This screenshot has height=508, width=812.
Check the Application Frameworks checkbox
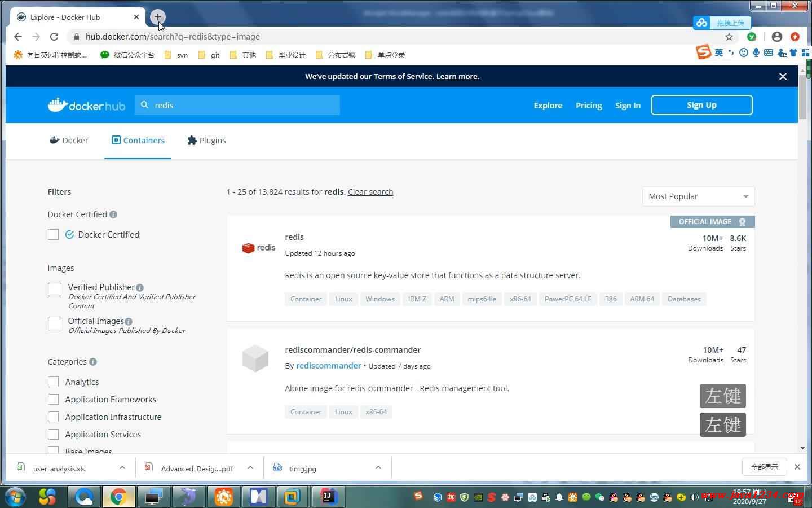(x=54, y=400)
